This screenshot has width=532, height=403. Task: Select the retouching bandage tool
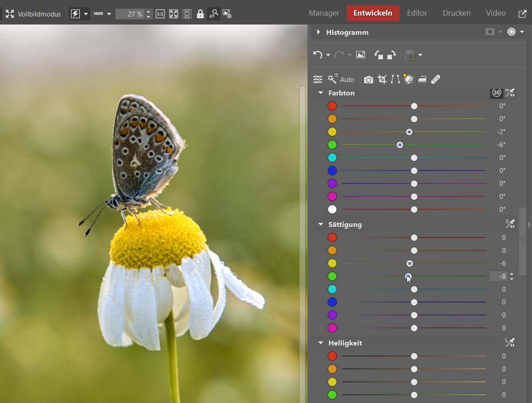click(436, 79)
